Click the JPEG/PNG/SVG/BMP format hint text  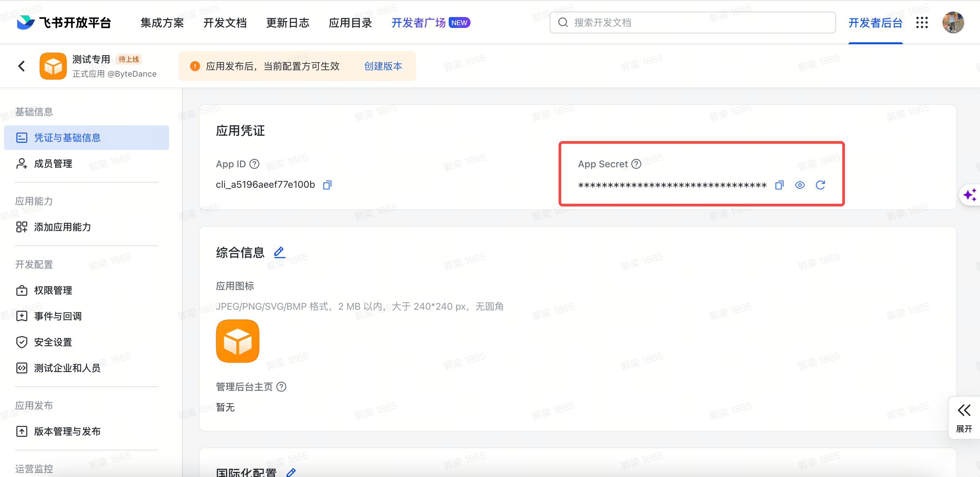(x=359, y=306)
